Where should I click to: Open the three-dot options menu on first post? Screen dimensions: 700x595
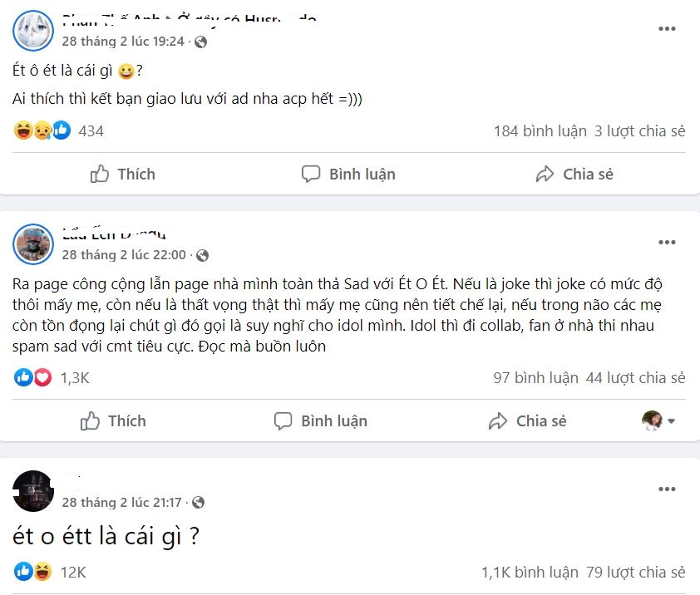[666, 28]
